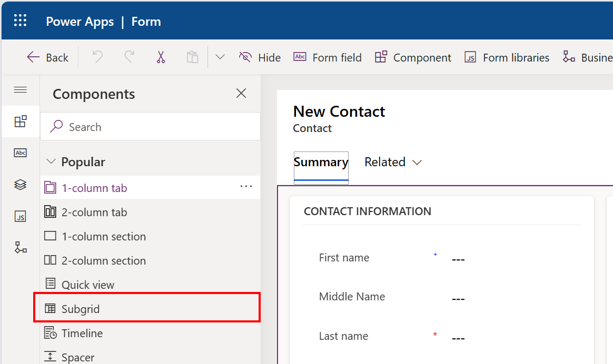Toggle the hamburger navigation menu
Viewport: 613px width, 364px height.
[x=20, y=90]
